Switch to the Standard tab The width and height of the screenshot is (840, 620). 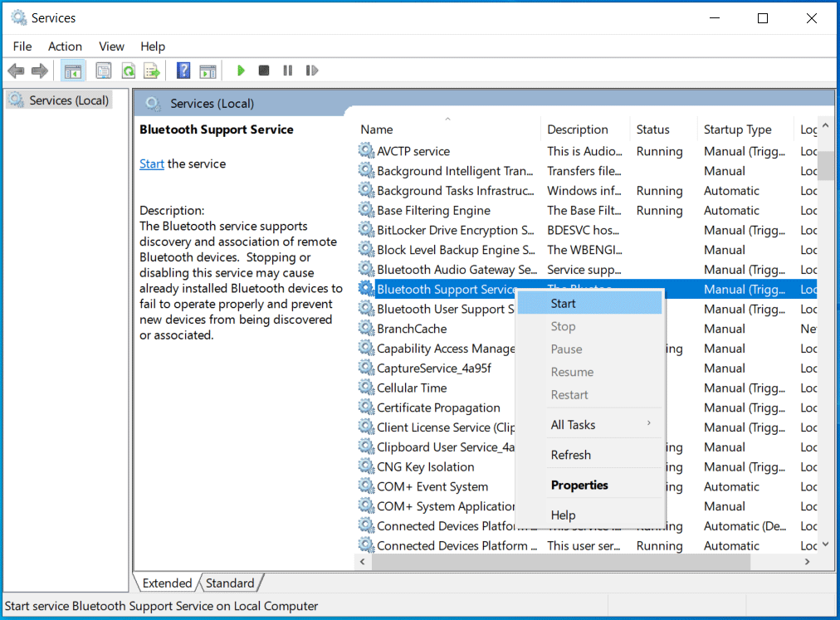(230, 583)
